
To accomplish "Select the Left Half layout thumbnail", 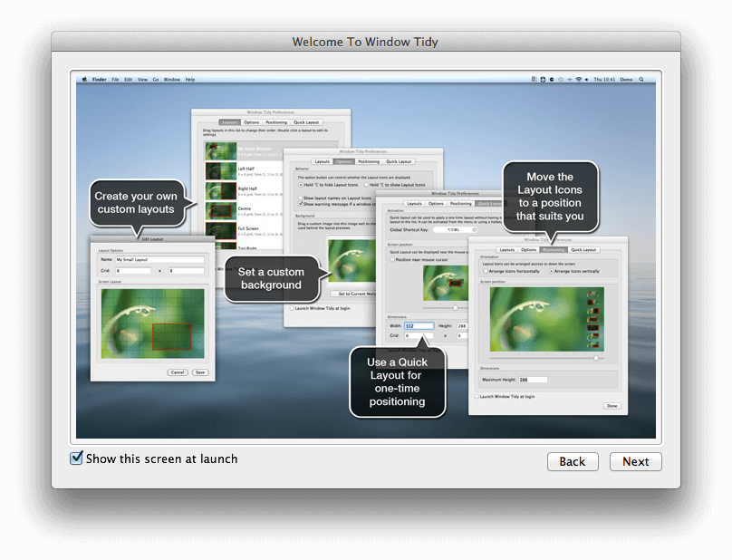I will 221,171.
